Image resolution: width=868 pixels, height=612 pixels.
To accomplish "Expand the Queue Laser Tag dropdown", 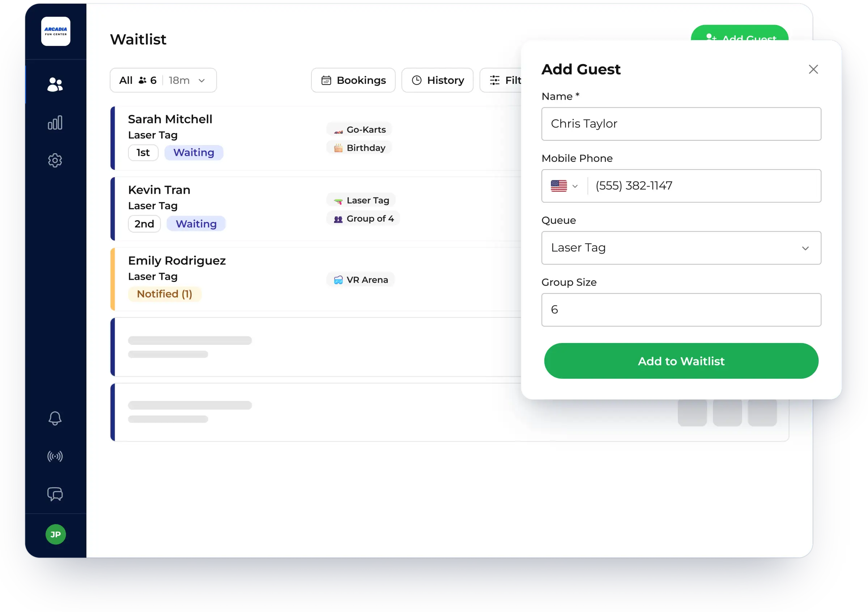I will (681, 248).
